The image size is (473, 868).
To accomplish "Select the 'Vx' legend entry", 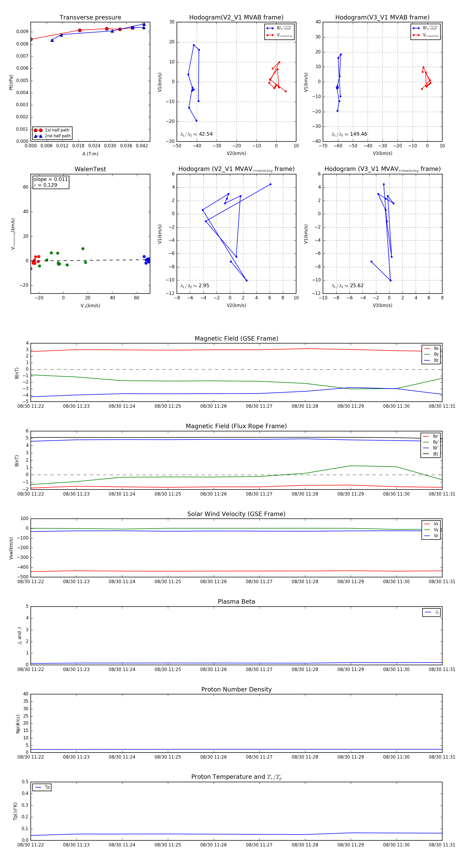I will pos(431,524).
